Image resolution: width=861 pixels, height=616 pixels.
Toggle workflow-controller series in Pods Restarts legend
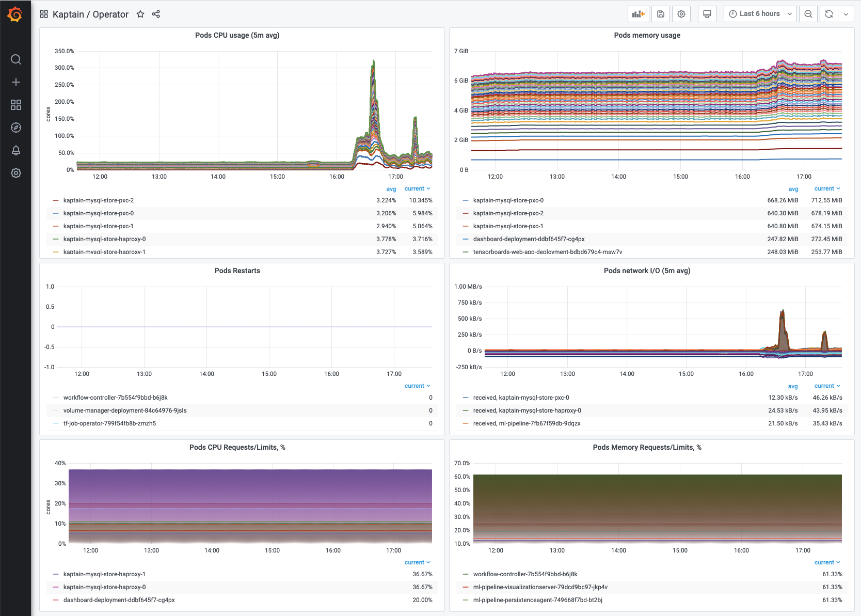pos(116,398)
